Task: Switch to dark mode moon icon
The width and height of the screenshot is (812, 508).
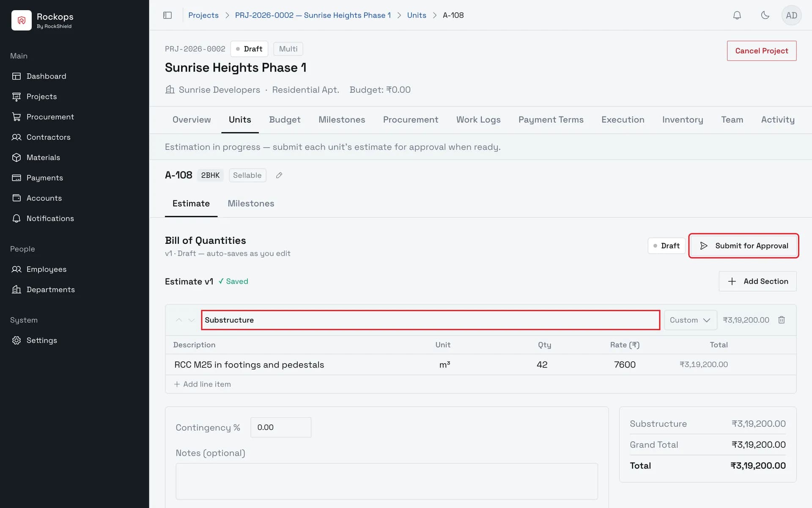Action: pyautogui.click(x=765, y=15)
